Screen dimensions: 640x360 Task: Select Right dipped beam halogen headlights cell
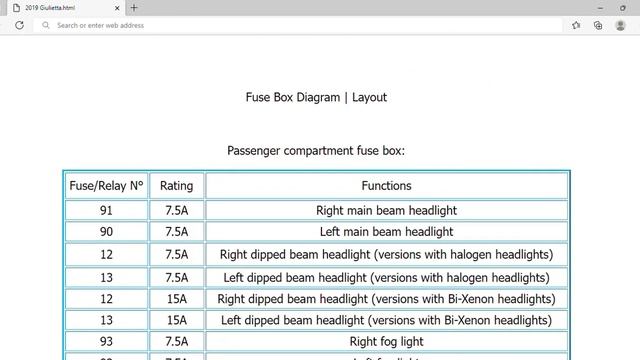pyautogui.click(x=387, y=254)
